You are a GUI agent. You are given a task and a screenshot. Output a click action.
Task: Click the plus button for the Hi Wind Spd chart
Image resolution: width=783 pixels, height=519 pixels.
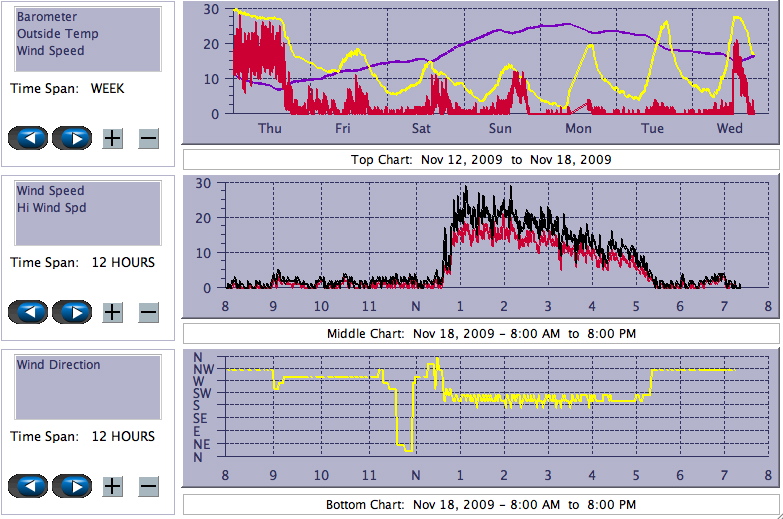click(112, 312)
